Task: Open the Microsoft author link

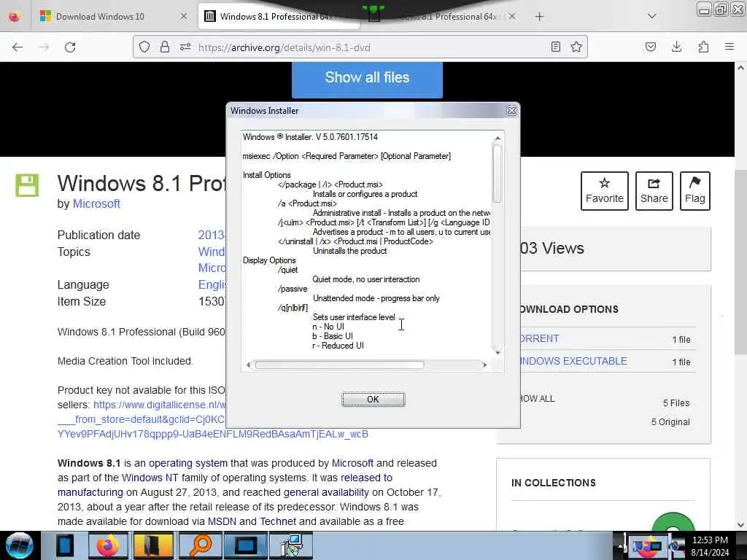Action: click(96, 204)
